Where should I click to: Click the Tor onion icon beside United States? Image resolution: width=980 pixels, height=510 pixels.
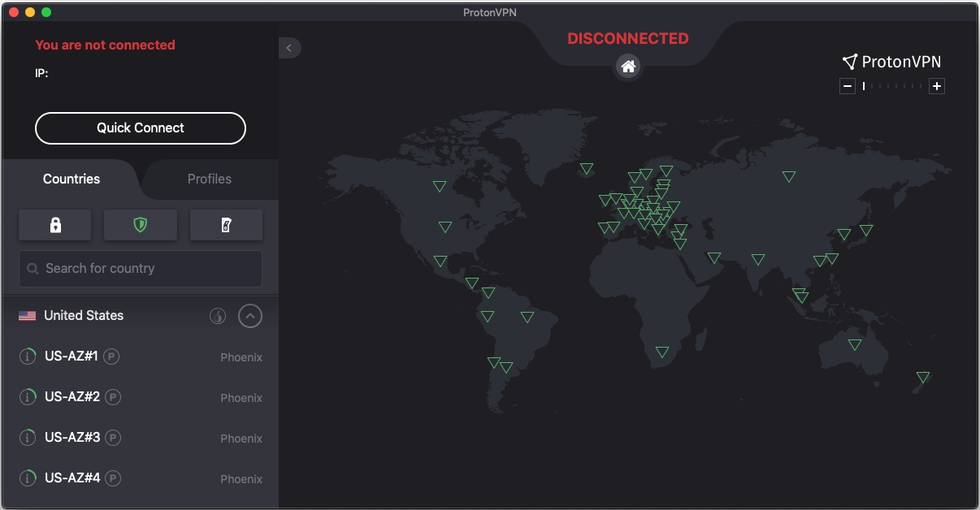[x=217, y=316]
